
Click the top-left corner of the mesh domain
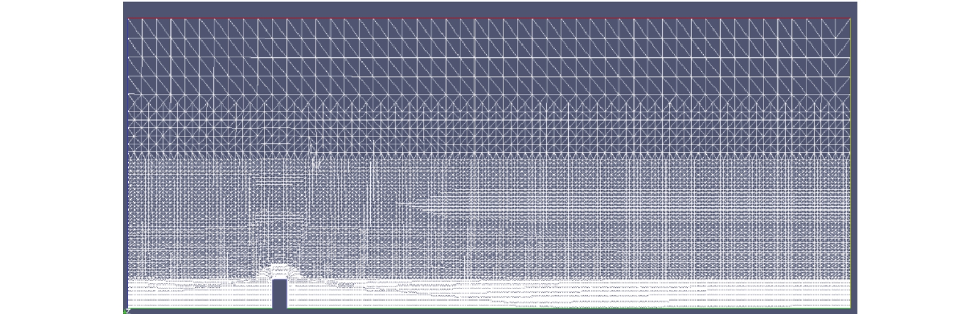tap(128, 19)
